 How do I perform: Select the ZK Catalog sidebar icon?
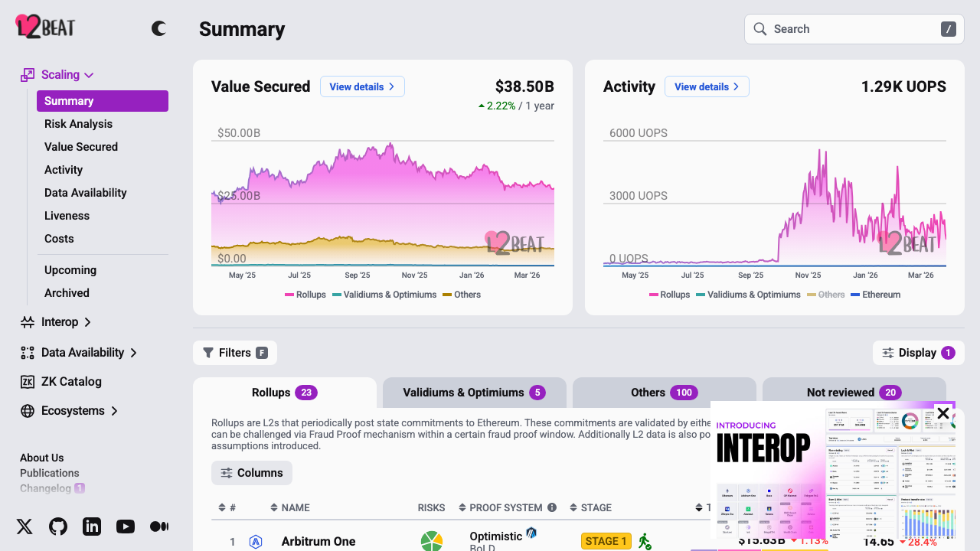point(26,381)
